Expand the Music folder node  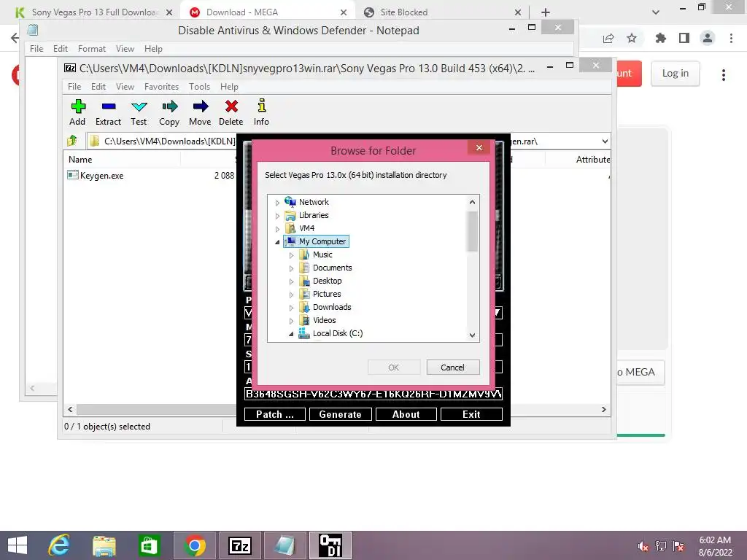[x=291, y=255]
